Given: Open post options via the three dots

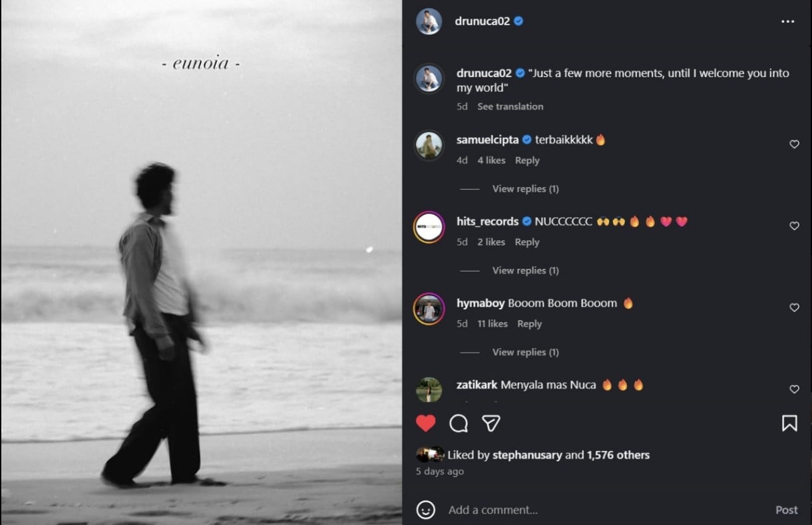Looking at the screenshot, I should pyautogui.click(x=787, y=21).
